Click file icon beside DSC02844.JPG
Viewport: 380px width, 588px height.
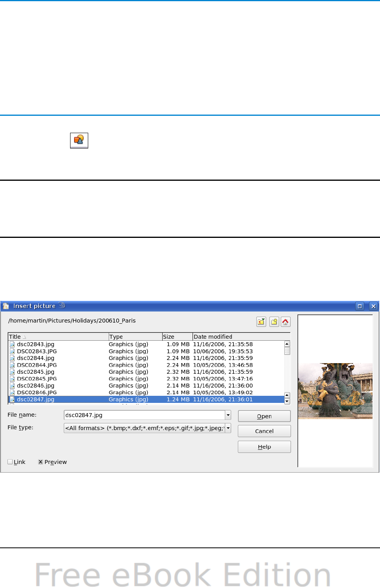pos(12,365)
